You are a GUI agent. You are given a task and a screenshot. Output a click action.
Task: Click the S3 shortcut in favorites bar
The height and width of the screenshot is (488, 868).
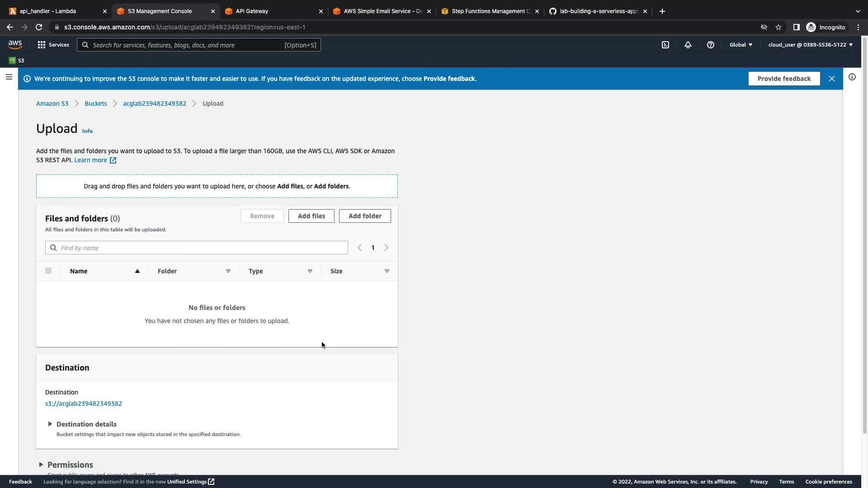(x=17, y=61)
